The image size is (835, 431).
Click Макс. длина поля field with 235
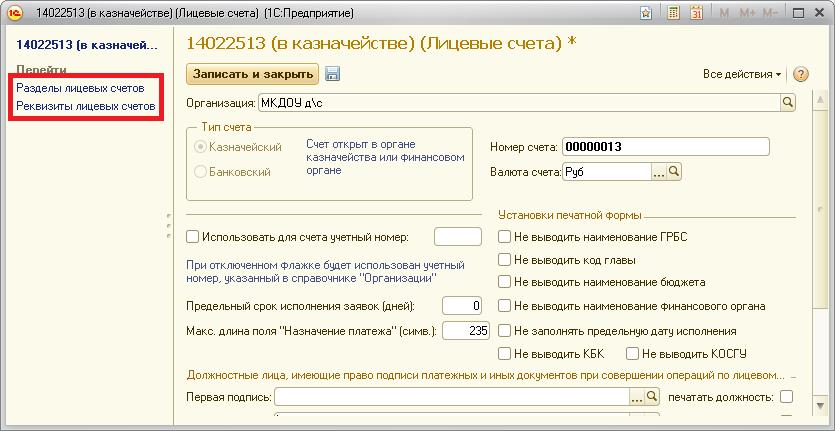click(466, 331)
